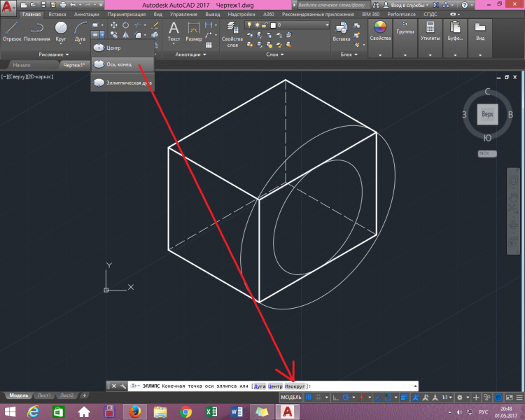The height and width of the screenshot is (420, 525).
Task: Toggle object snap tracking
Action: [x=378, y=397]
